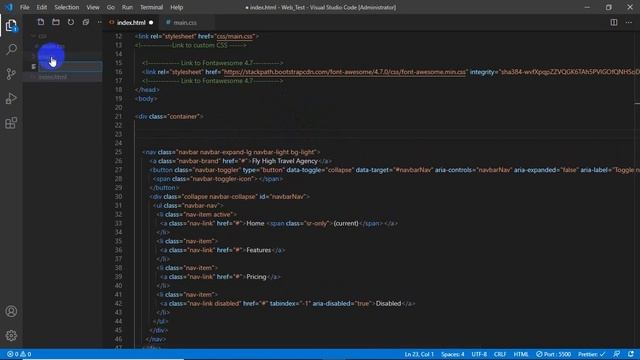Click Collapse Folders icon in Explorer

86,22
